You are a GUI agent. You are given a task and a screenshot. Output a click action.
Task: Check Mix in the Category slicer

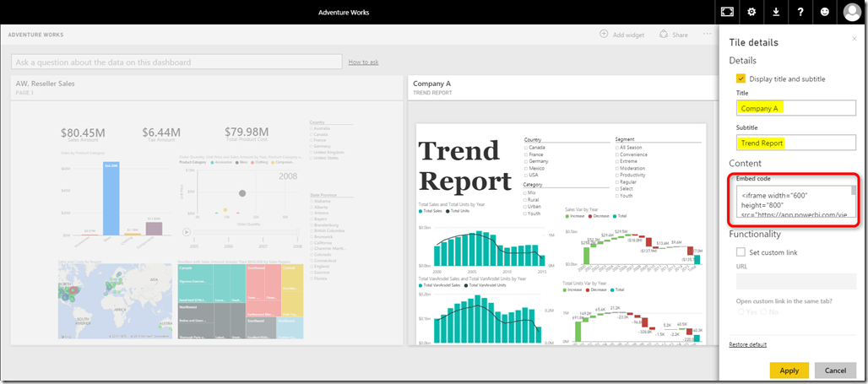(526, 192)
